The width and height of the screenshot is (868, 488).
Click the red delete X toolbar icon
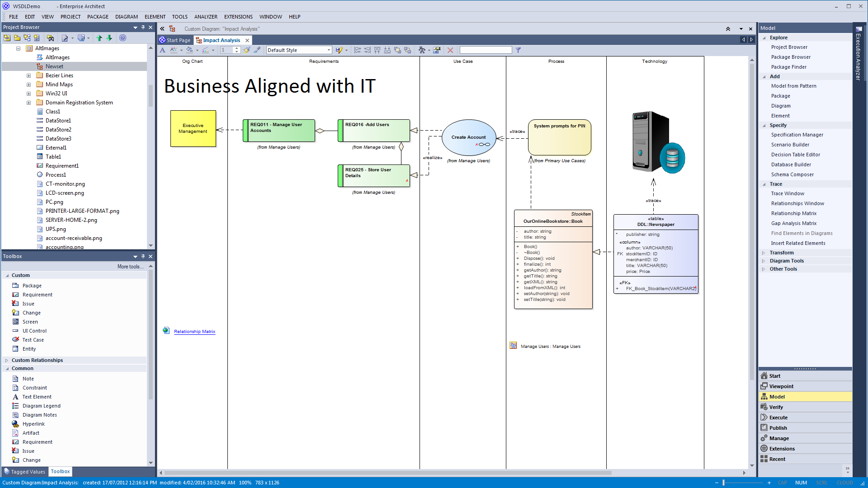click(x=450, y=50)
